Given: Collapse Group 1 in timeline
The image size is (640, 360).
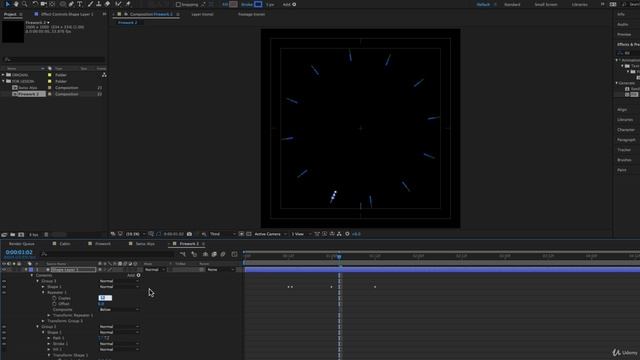Looking at the screenshot, I should pos(38,281).
